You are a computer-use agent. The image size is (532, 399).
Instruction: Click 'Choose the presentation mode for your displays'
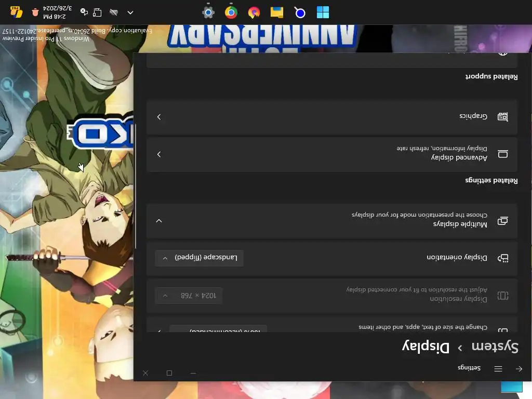click(419, 215)
